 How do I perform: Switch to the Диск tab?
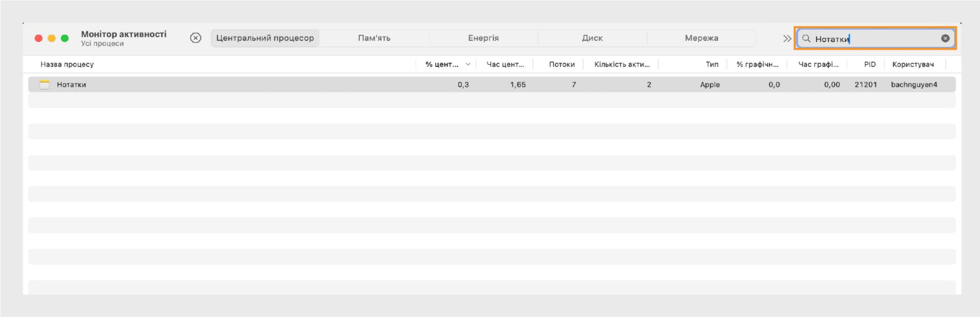pos(592,38)
